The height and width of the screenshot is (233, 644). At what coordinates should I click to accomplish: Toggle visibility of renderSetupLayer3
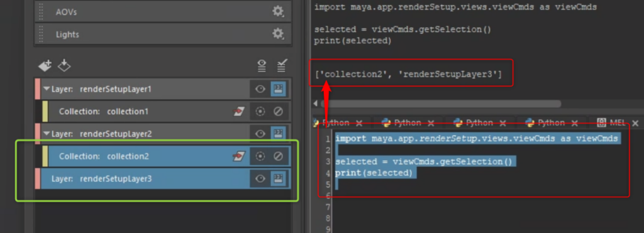point(260,178)
